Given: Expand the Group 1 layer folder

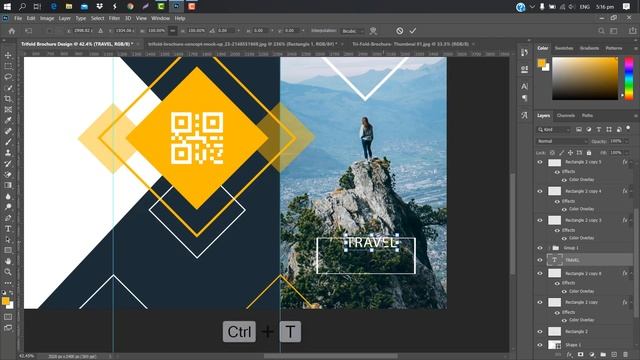Looking at the screenshot, I should pos(549,248).
